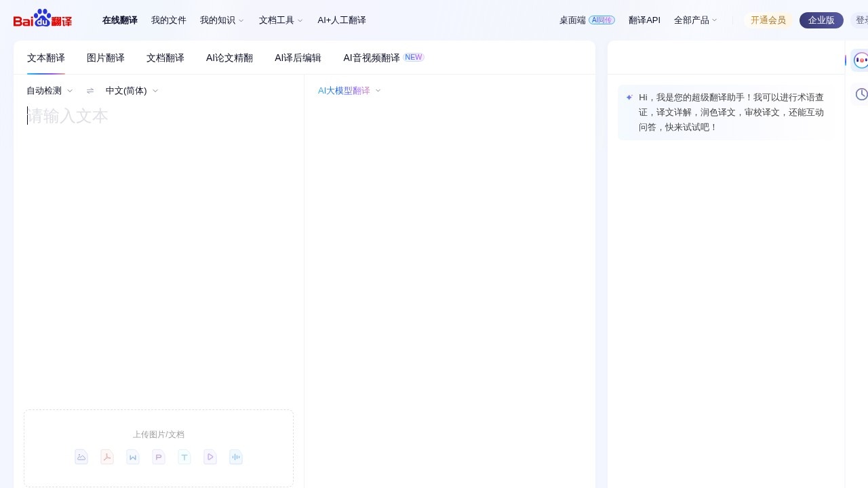868x488 pixels.
Task: Toggle the AI同传 badge next to 桌面端
Action: click(602, 20)
